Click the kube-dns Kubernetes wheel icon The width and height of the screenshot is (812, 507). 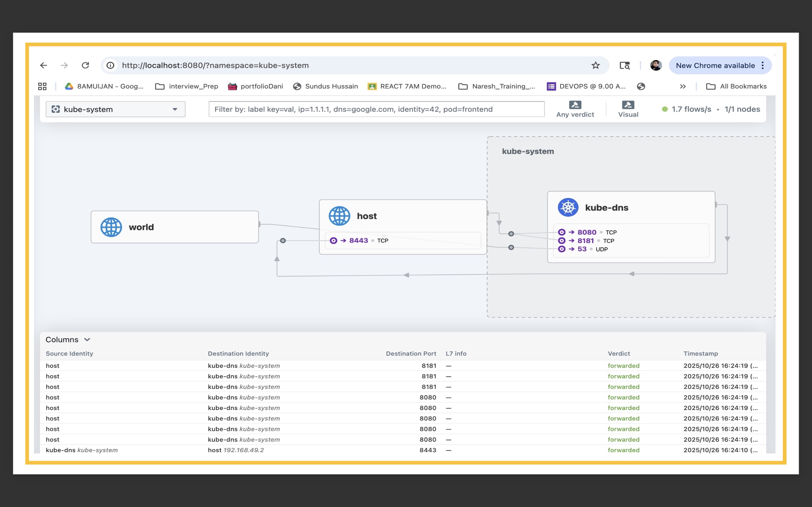tap(568, 208)
